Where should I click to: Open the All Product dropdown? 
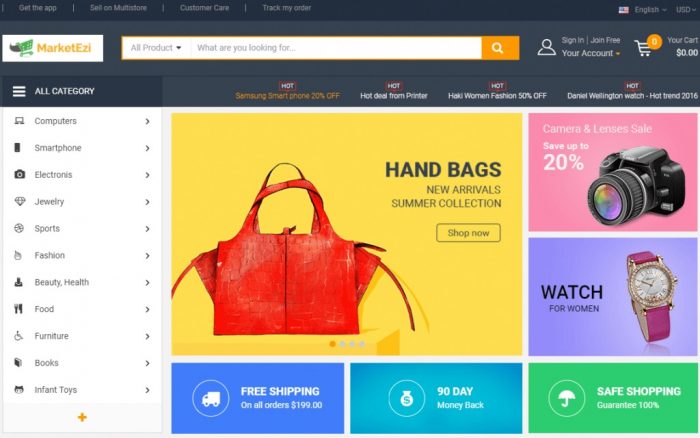coord(156,48)
